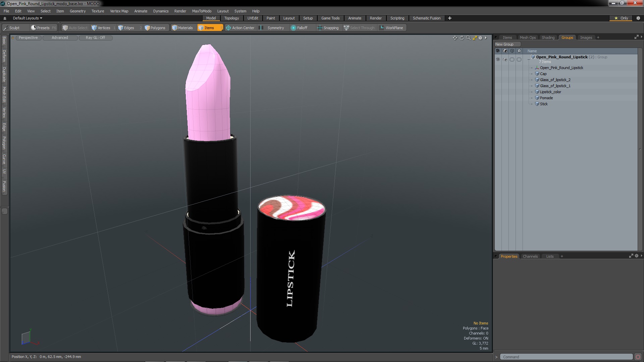Click the Ray GL: Off button
This screenshot has height=362, width=644.
pos(95,38)
